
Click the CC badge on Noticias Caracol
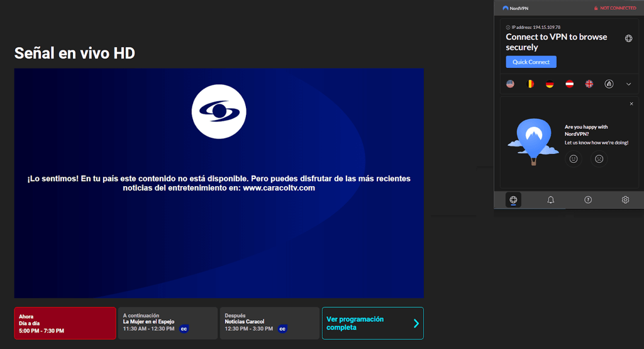(x=282, y=329)
